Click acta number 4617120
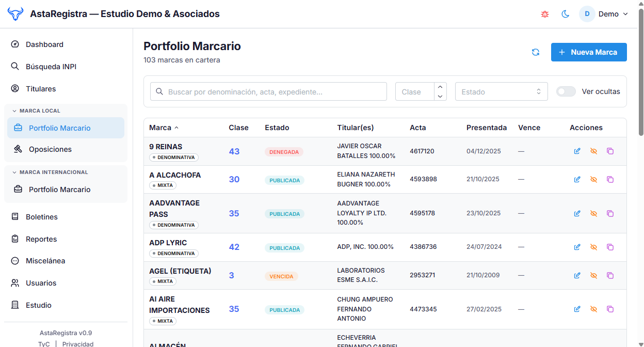This screenshot has width=644, height=347. 422,151
